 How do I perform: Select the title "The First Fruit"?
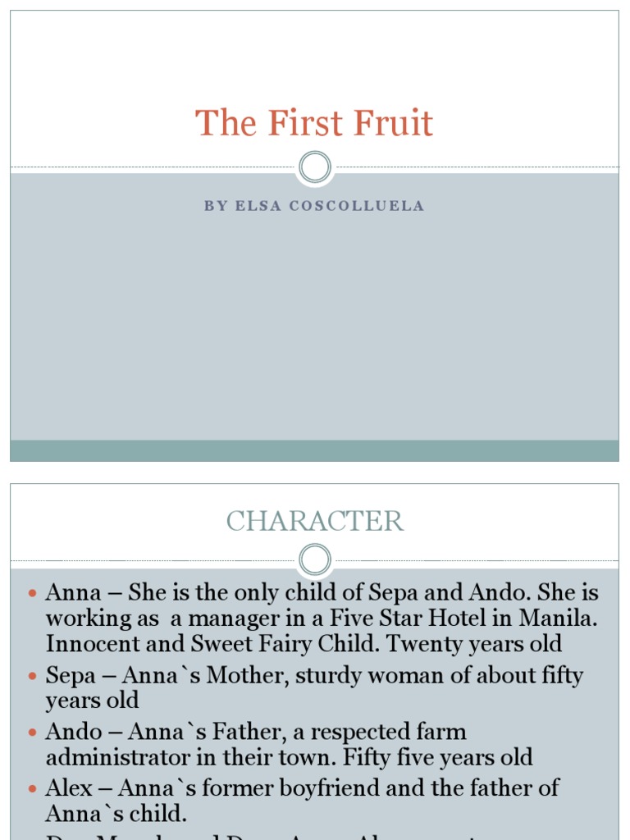pyautogui.click(x=314, y=124)
